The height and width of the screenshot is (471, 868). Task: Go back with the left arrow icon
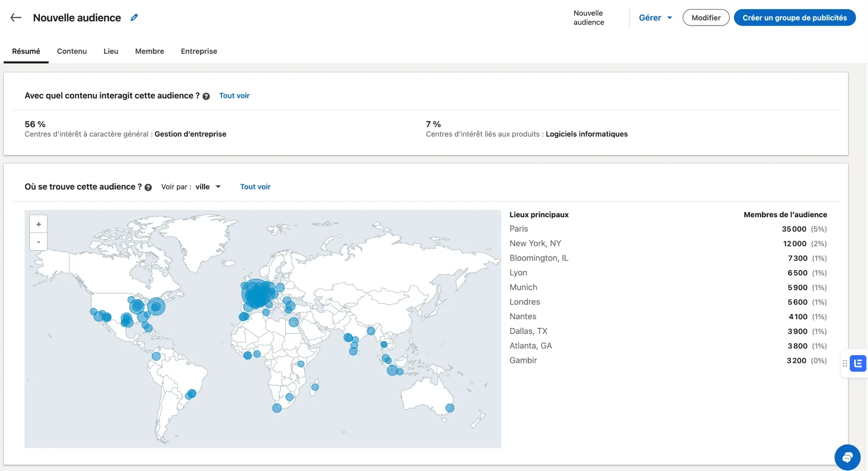[16, 17]
